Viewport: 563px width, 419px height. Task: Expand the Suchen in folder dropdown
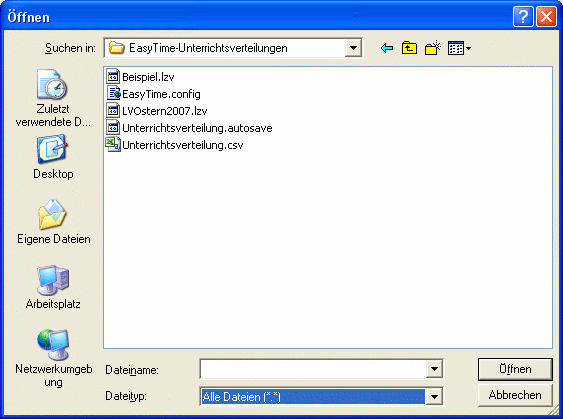point(353,48)
